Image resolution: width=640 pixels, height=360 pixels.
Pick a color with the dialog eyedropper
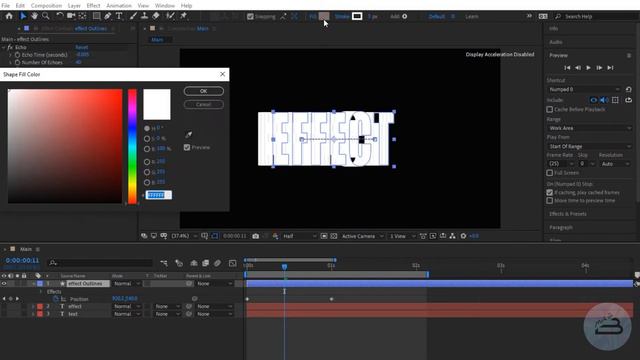click(189, 134)
